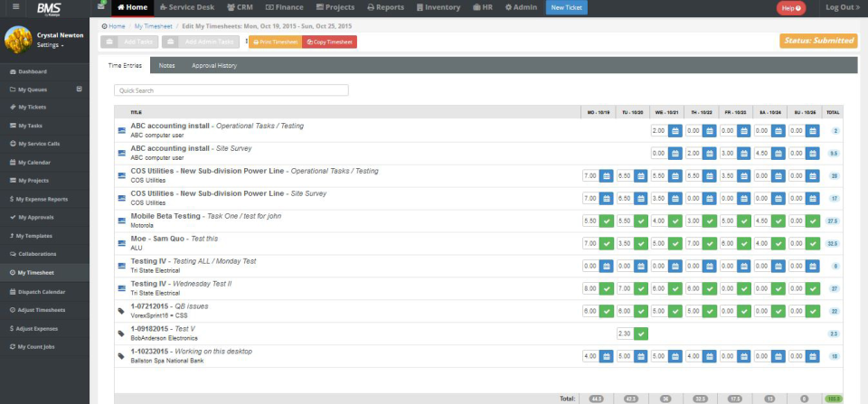Click project icon beside ABC accounting install Site Survey
This screenshot has height=404, width=868.
(122, 154)
